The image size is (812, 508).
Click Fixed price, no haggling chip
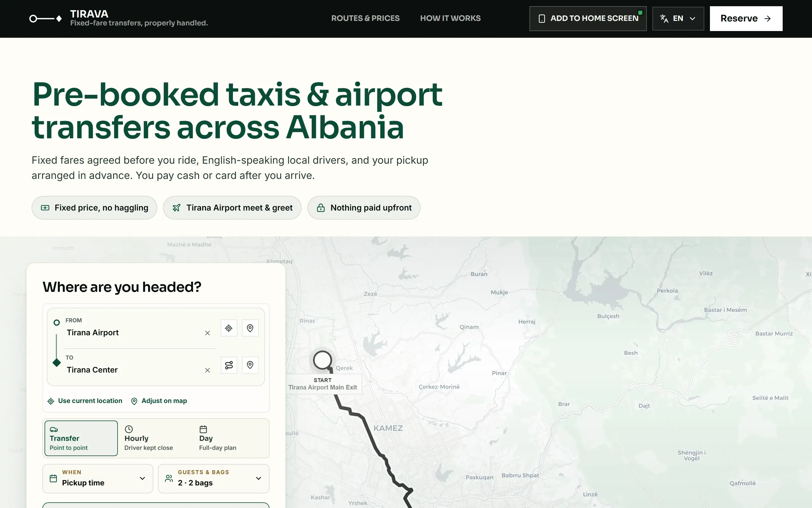tap(94, 208)
